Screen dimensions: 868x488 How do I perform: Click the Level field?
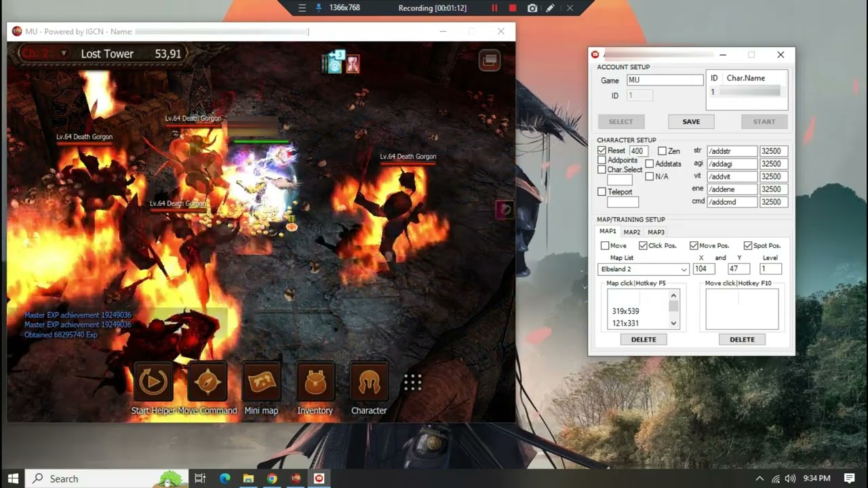(x=771, y=269)
